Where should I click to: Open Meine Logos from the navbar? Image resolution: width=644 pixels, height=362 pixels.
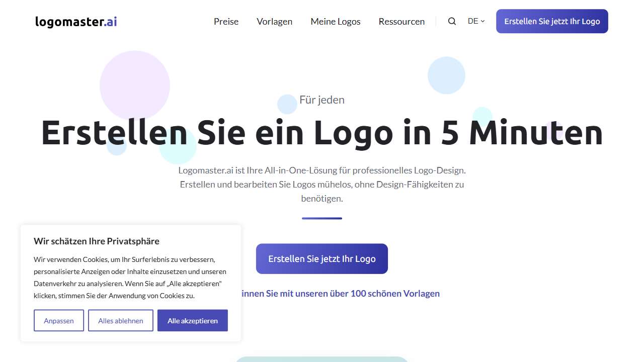[335, 21]
